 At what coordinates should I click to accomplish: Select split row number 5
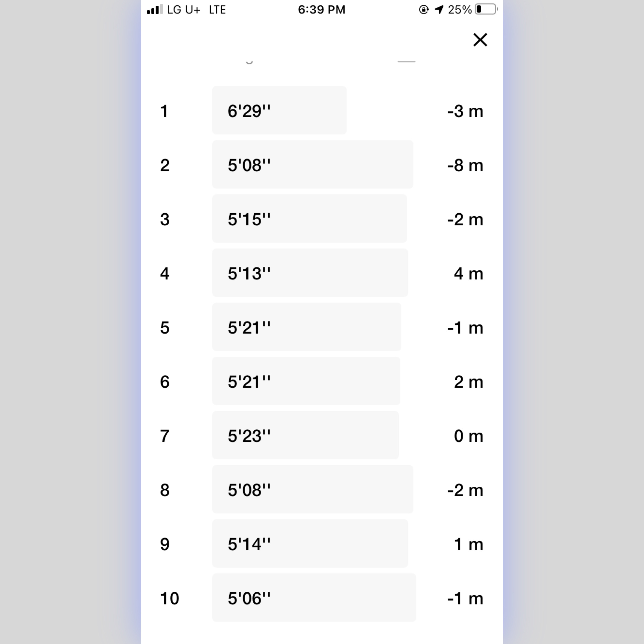[x=164, y=328]
